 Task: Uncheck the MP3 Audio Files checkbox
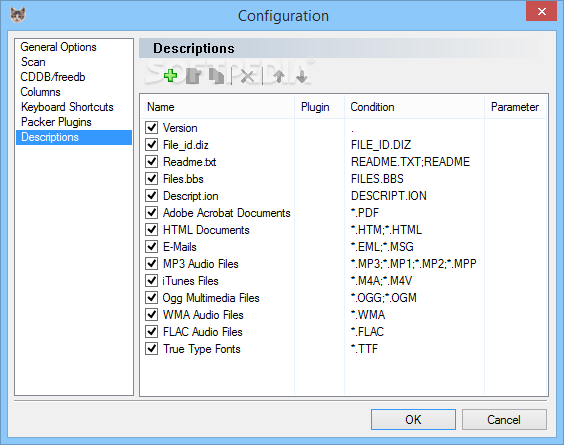(x=151, y=263)
